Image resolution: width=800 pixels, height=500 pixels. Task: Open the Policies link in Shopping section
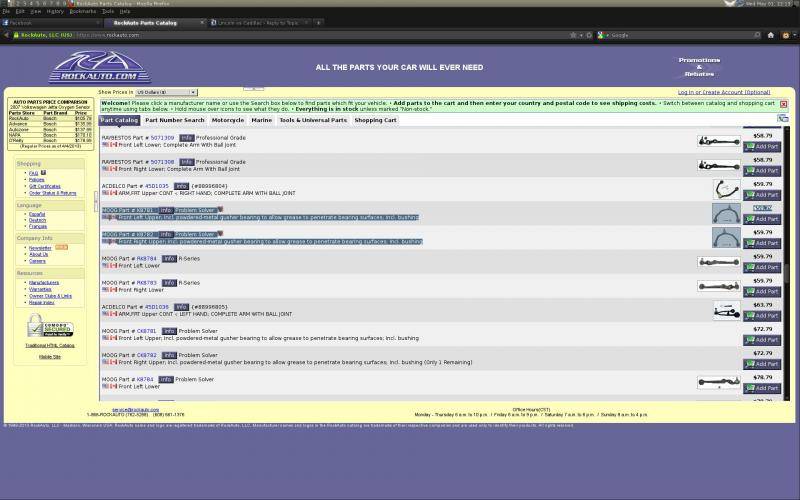pyautogui.click(x=36, y=180)
